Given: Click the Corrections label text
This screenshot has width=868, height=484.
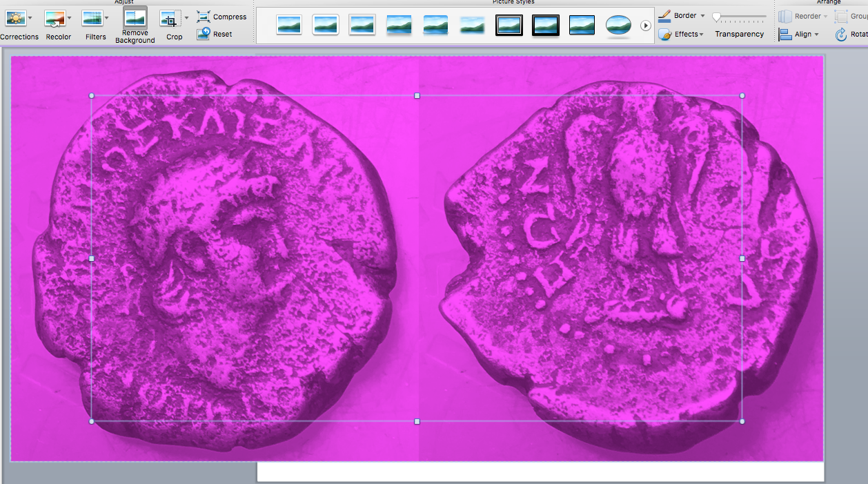Looking at the screenshot, I should click(19, 37).
